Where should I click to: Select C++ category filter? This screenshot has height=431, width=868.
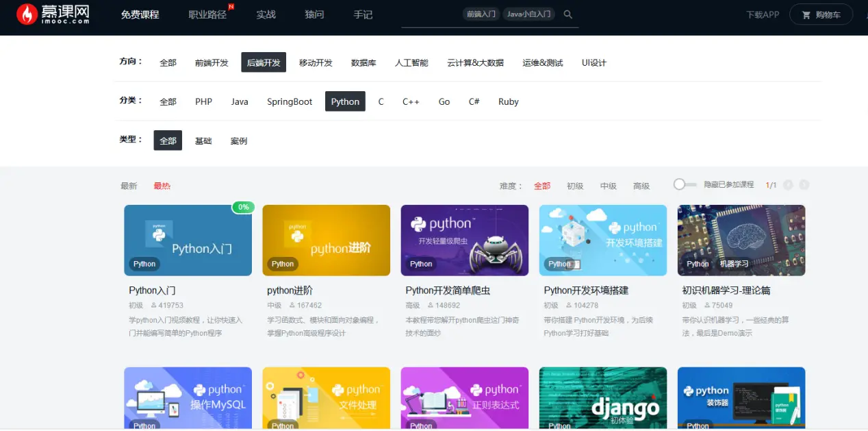pos(411,101)
